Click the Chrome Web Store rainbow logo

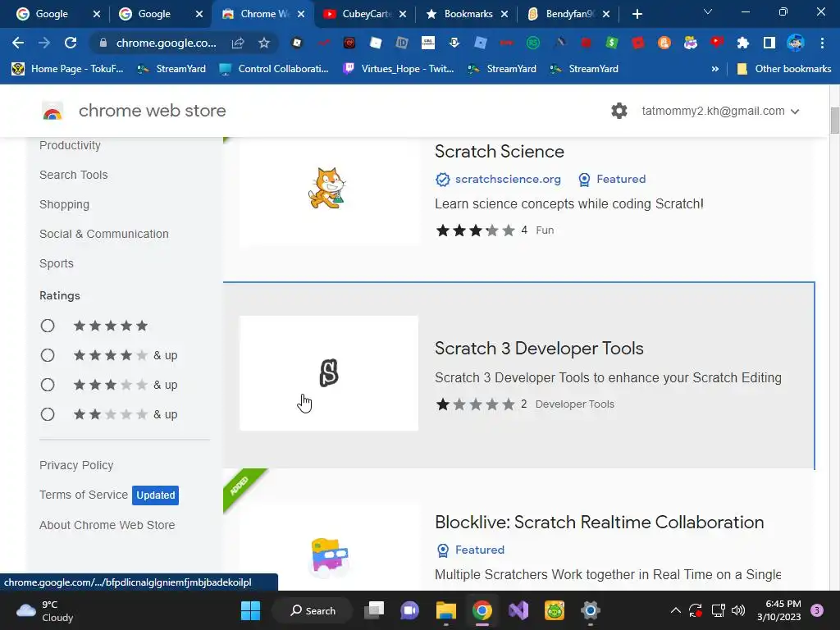[x=52, y=111]
